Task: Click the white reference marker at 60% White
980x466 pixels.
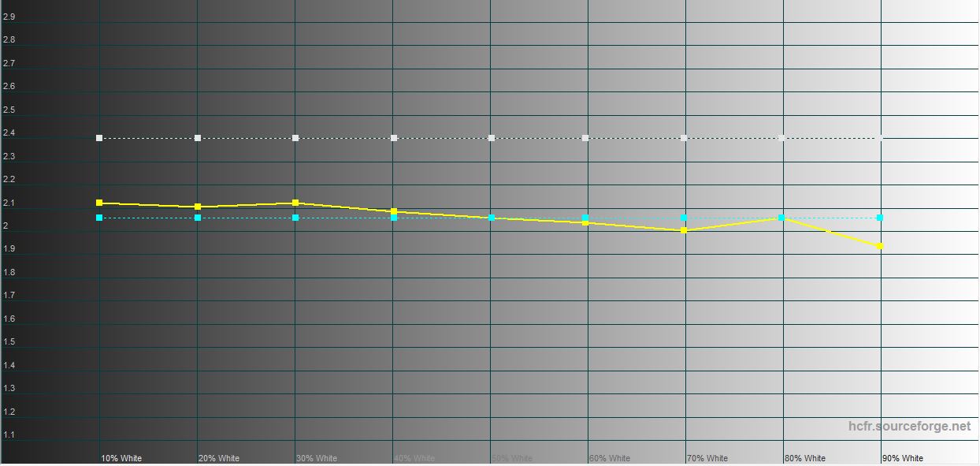Action: (x=585, y=138)
